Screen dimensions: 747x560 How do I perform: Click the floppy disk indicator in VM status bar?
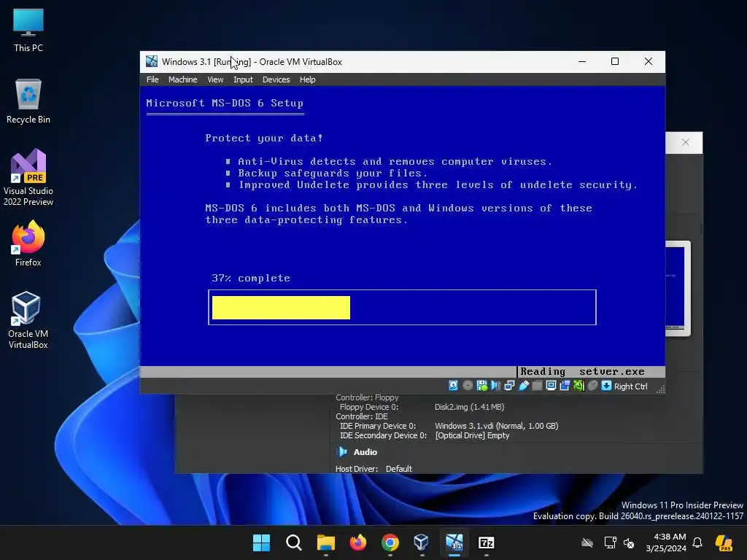tap(481, 386)
